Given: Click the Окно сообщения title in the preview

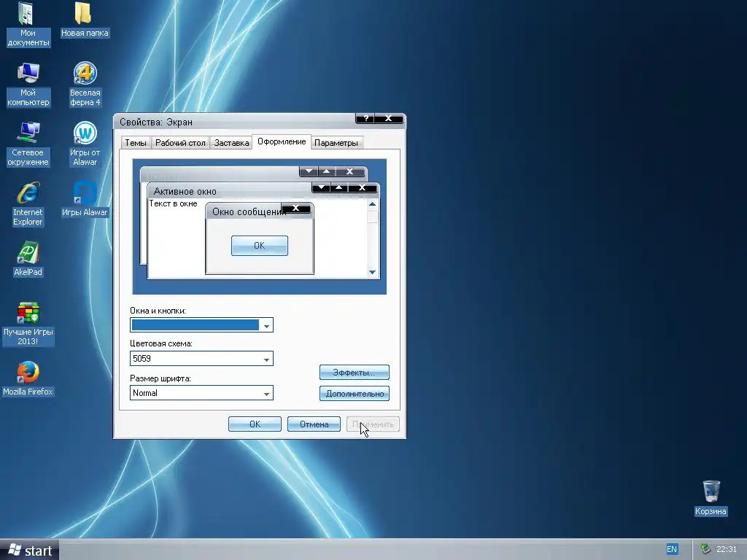Looking at the screenshot, I should coord(248,212).
